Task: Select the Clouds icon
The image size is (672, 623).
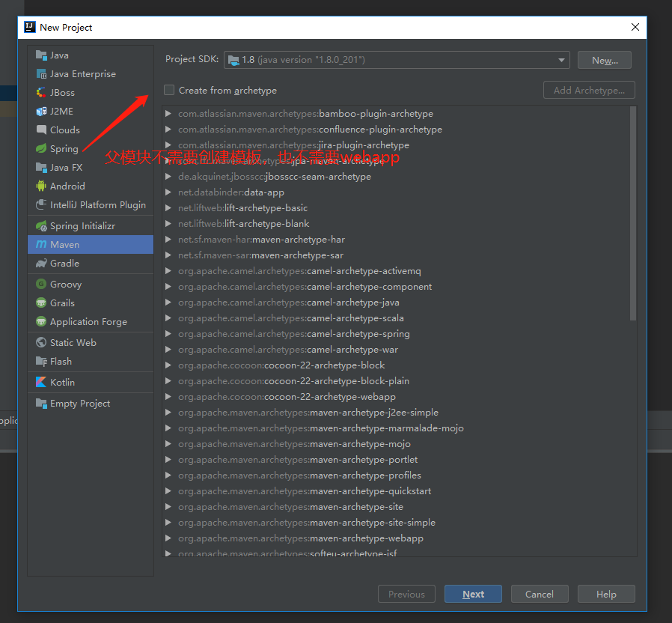Action: click(x=41, y=130)
